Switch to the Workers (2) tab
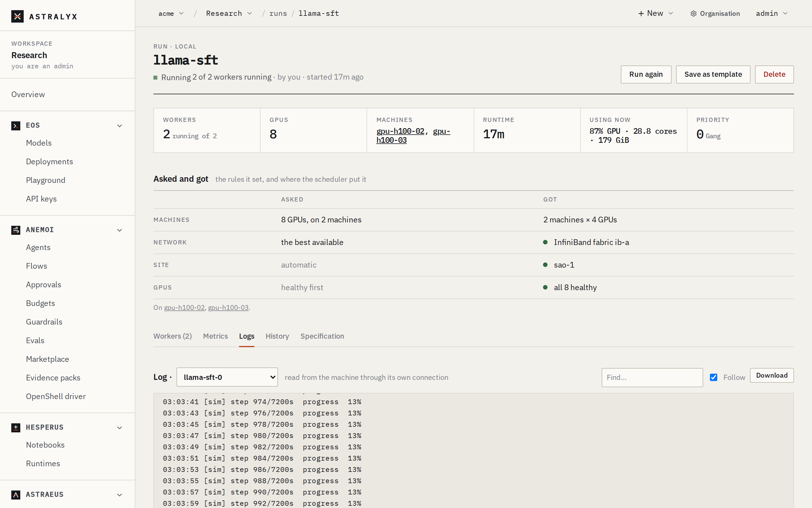This screenshot has width=812, height=508. [x=173, y=336]
